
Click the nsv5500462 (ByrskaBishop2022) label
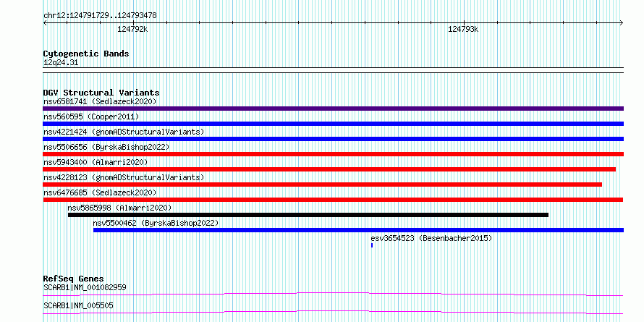(x=156, y=223)
